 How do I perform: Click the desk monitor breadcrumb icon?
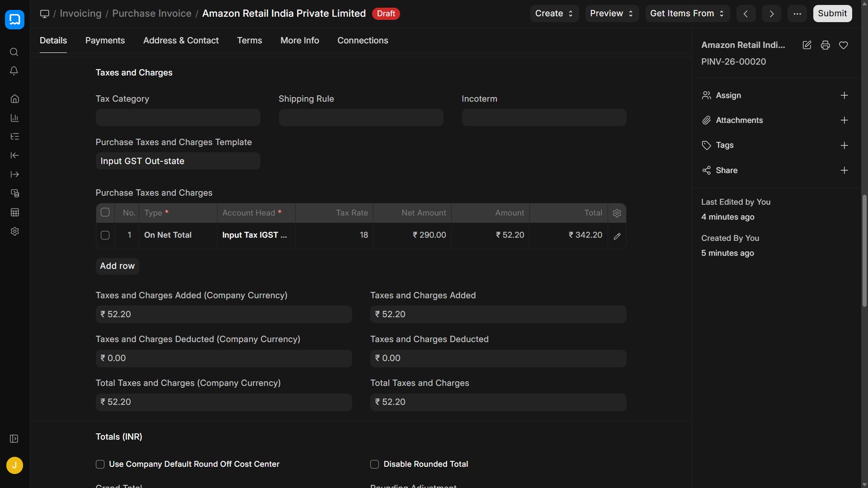[44, 14]
